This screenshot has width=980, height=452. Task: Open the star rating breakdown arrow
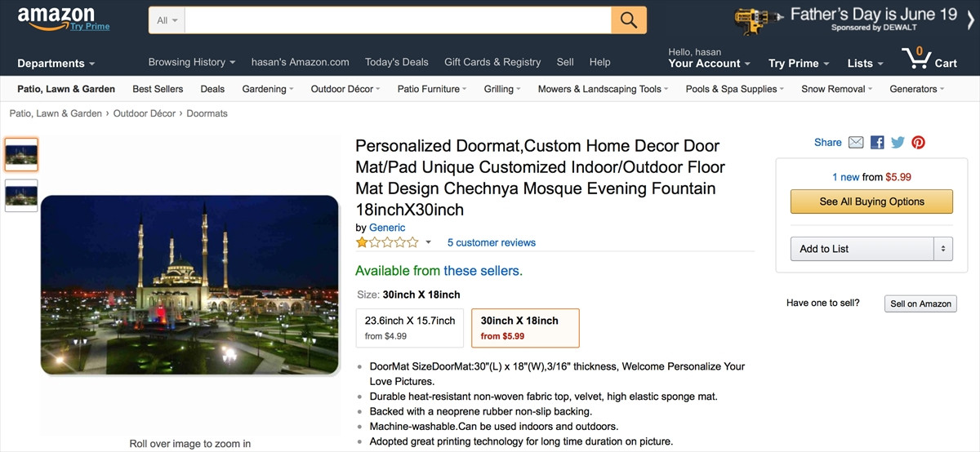(428, 242)
